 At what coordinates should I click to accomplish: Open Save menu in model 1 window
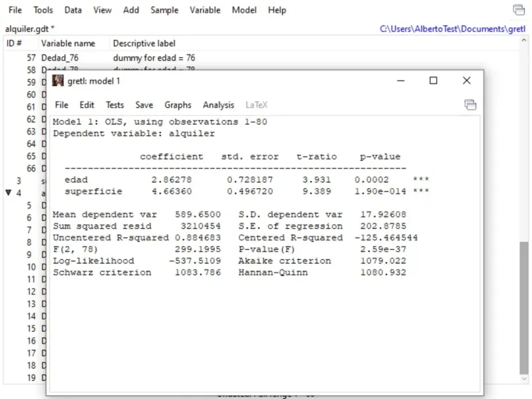click(144, 105)
